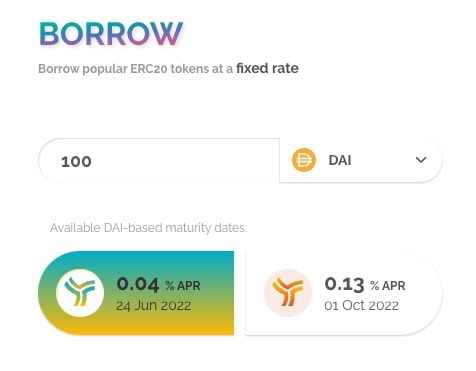Click the orange DAI token icon

pos(304,160)
